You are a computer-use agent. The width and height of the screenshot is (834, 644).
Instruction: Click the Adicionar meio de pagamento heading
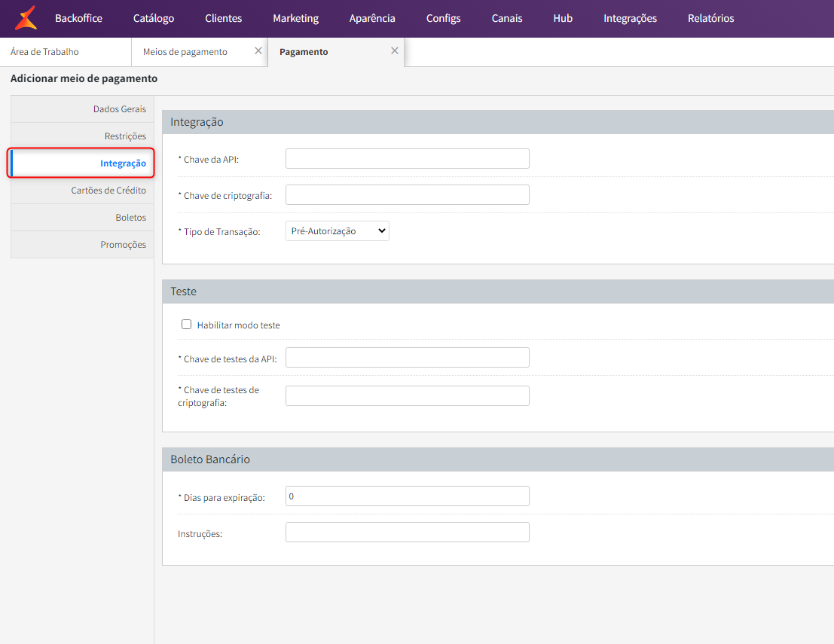point(84,78)
